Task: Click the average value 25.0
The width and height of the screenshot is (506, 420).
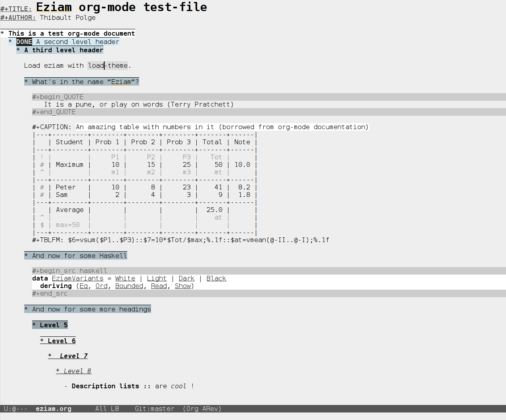Action: point(215,210)
